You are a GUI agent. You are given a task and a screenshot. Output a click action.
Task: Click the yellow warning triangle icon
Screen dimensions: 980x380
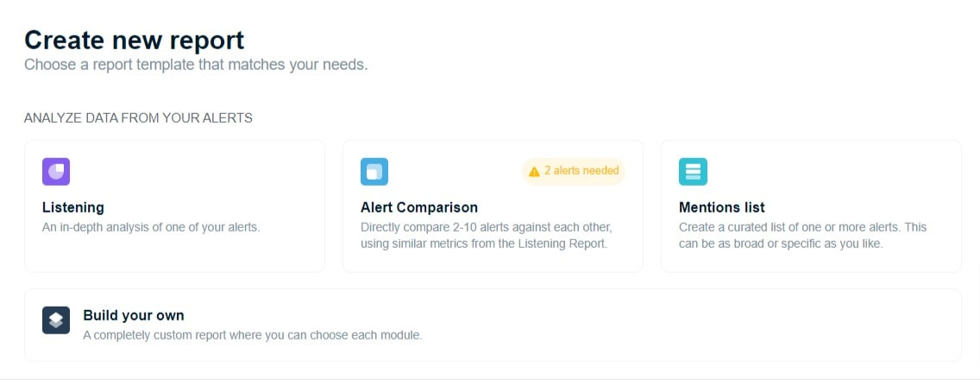click(x=534, y=172)
